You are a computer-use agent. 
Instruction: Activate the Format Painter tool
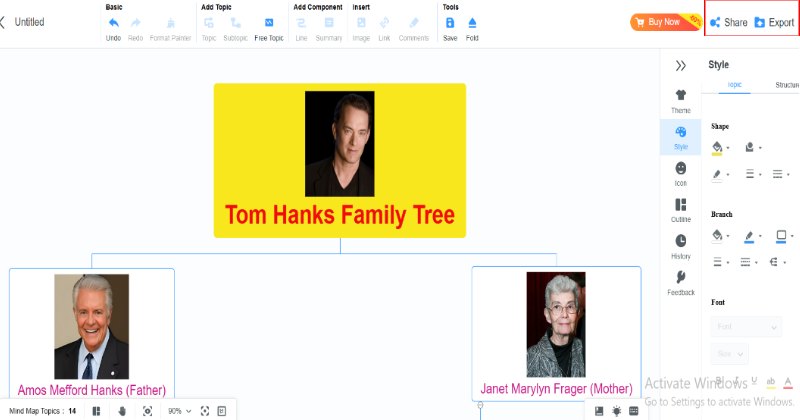click(x=170, y=23)
